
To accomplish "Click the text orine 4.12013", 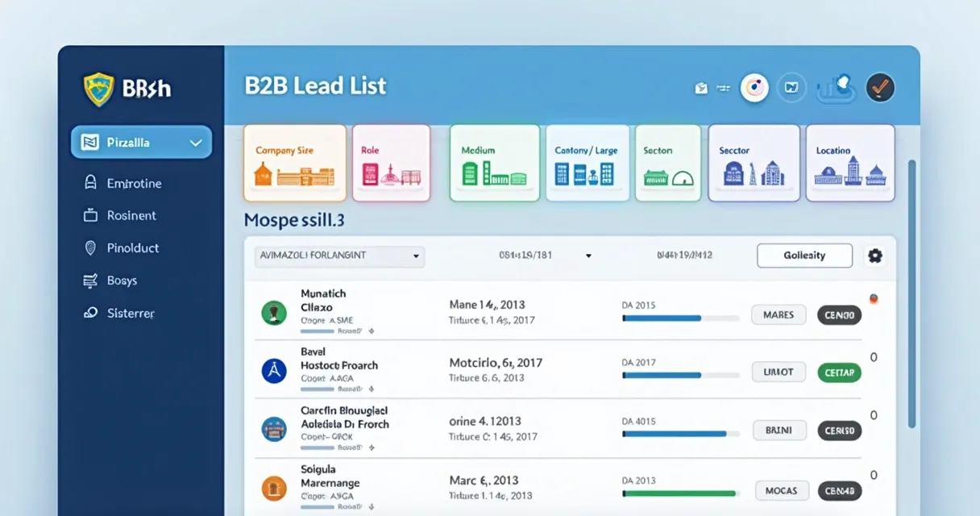I will click(x=484, y=421).
